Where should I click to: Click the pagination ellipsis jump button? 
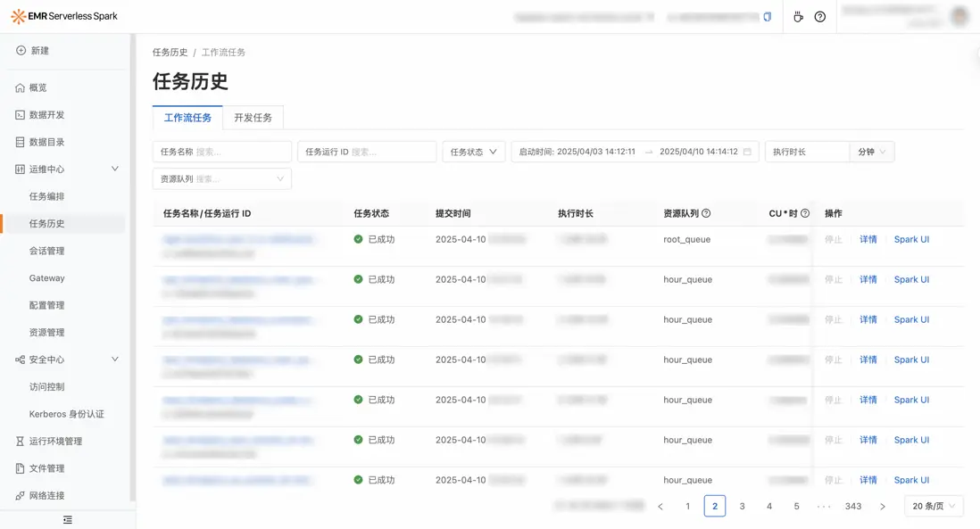tap(824, 507)
